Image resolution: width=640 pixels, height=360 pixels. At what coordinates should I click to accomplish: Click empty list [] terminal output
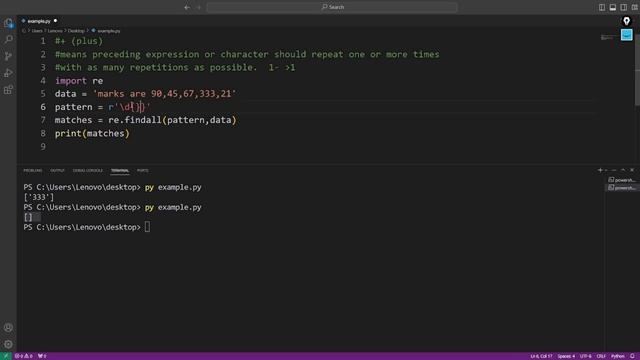click(x=28, y=217)
